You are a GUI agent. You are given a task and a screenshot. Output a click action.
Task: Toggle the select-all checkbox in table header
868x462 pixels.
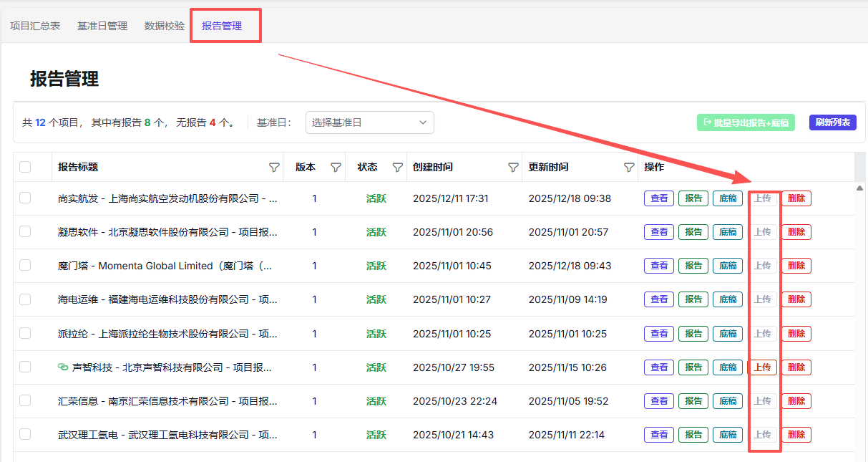pyautogui.click(x=25, y=167)
